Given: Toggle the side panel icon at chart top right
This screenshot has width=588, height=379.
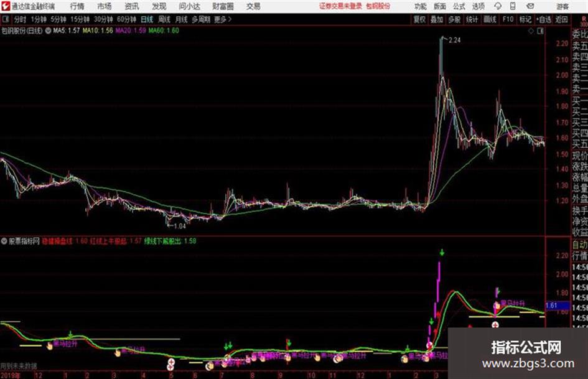Looking at the screenshot, I should tap(540, 31).
